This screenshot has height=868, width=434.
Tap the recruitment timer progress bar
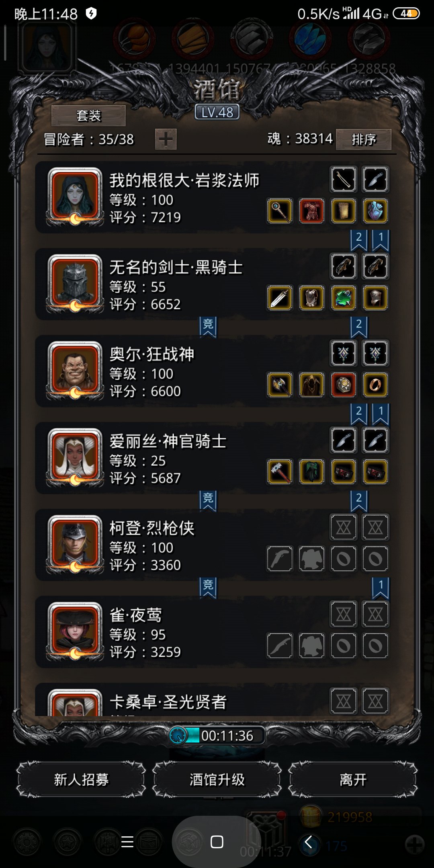(217, 735)
